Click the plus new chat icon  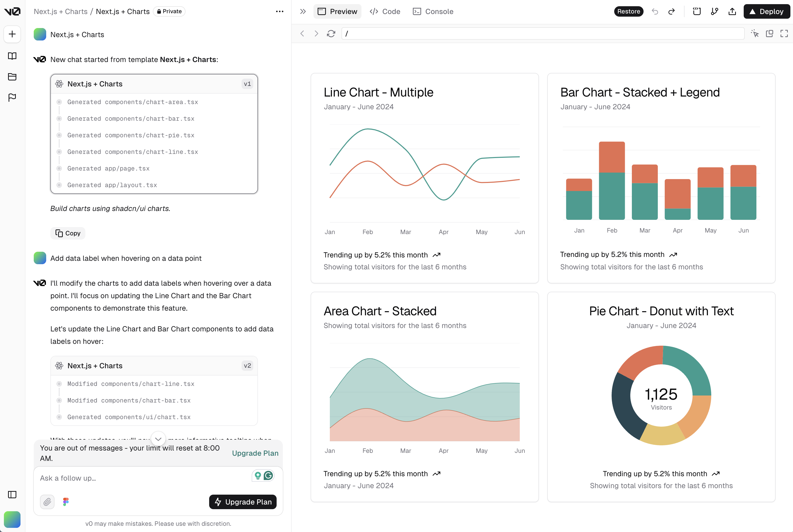(x=12, y=34)
